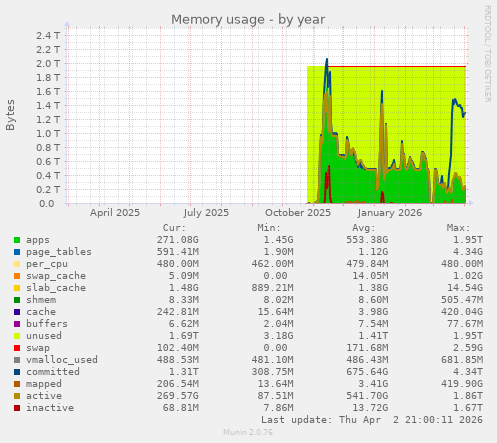Click the per_cpu legend color swatch
The image size is (497, 443).
pos(17,264)
